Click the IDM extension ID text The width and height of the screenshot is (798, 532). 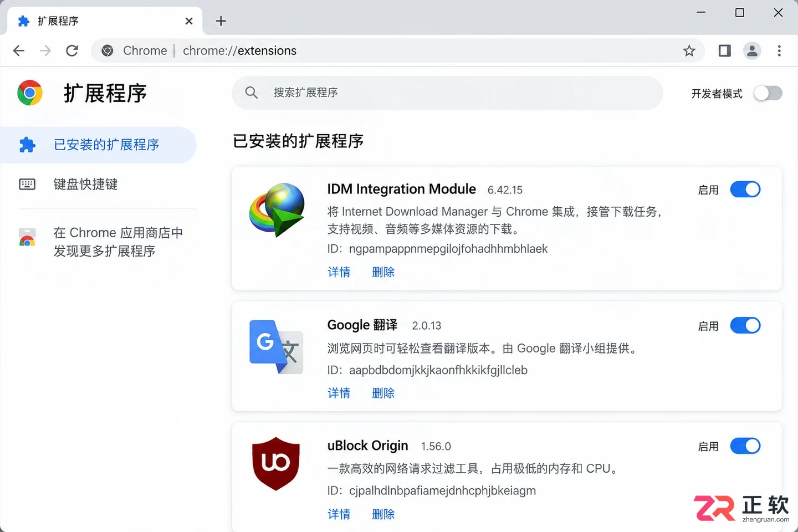click(437, 249)
